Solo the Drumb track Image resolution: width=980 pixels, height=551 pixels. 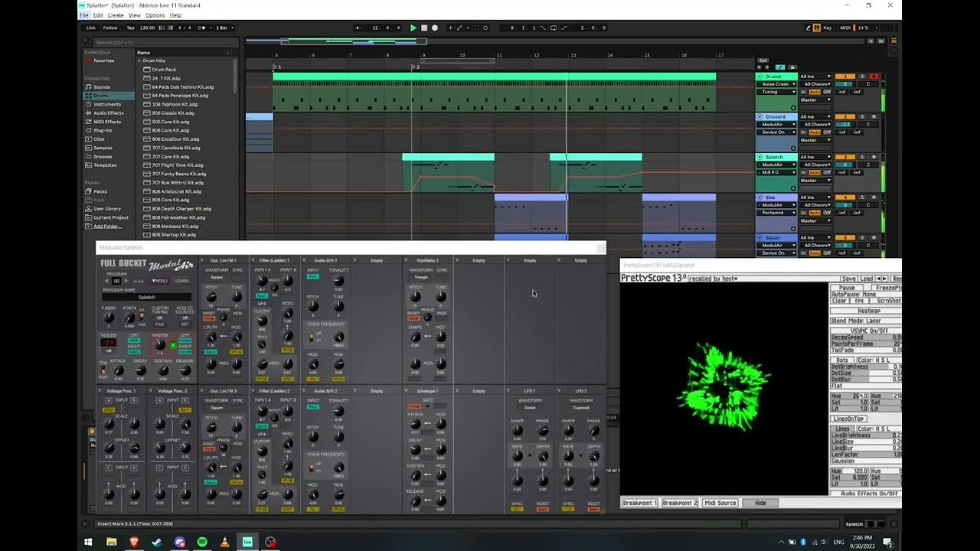point(862,77)
